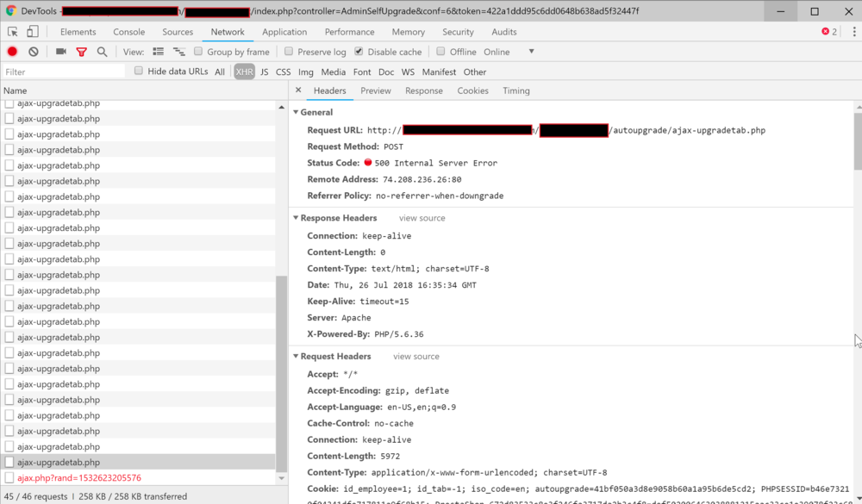Open the network search icon
The image size is (862, 504).
(x=103, y=51)
